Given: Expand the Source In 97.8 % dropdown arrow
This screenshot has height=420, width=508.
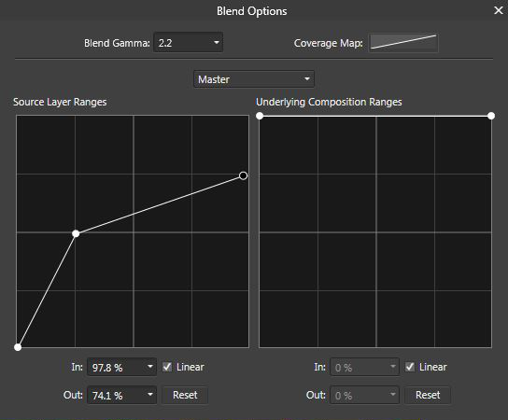Looking at the screenshot, I should coord(150,367).
